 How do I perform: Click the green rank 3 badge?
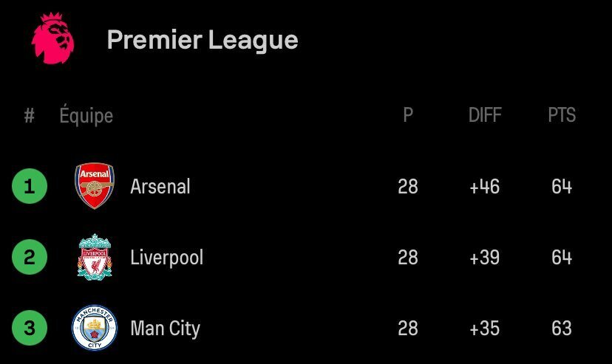click(x=30, y=328)
